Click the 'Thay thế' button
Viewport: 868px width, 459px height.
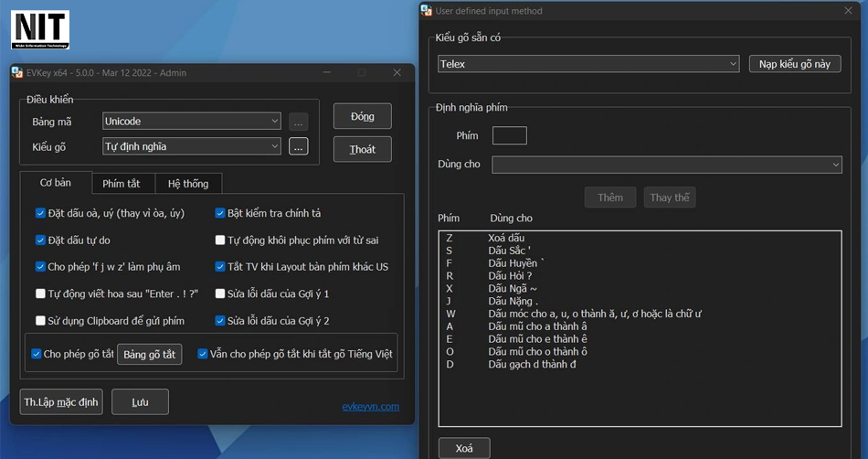670,197
